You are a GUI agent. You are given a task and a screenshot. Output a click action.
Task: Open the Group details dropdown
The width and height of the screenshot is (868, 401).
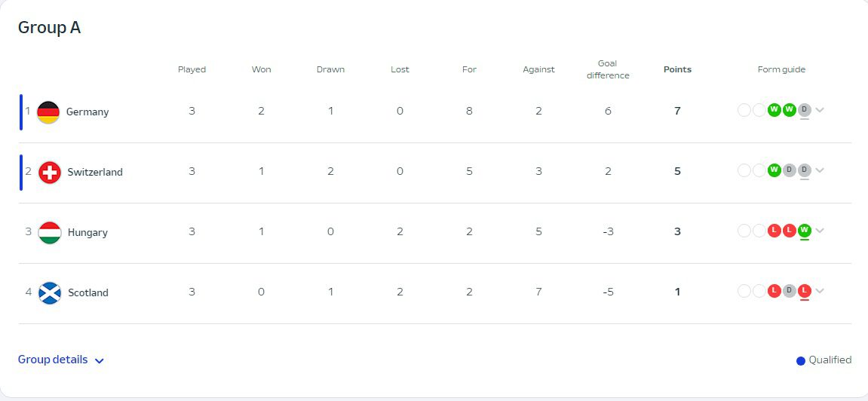[x=61, y=360]
